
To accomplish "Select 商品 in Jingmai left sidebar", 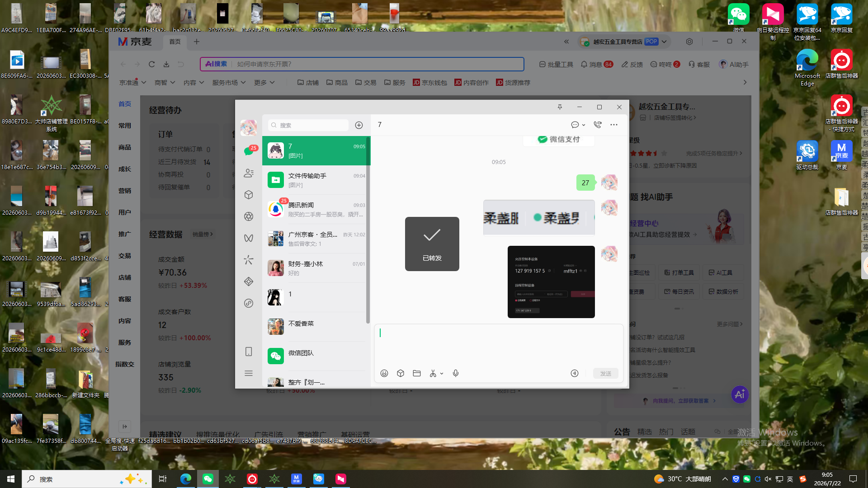I will [125, 147].
